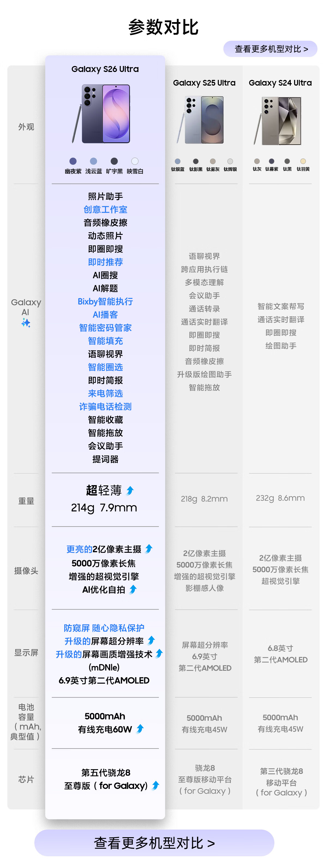
Task: Click the top 查看更多机型对比 button
Action: [x=270, y=49]
